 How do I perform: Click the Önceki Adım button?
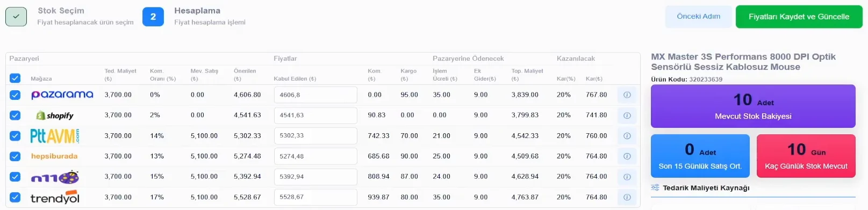coord(698,17)
